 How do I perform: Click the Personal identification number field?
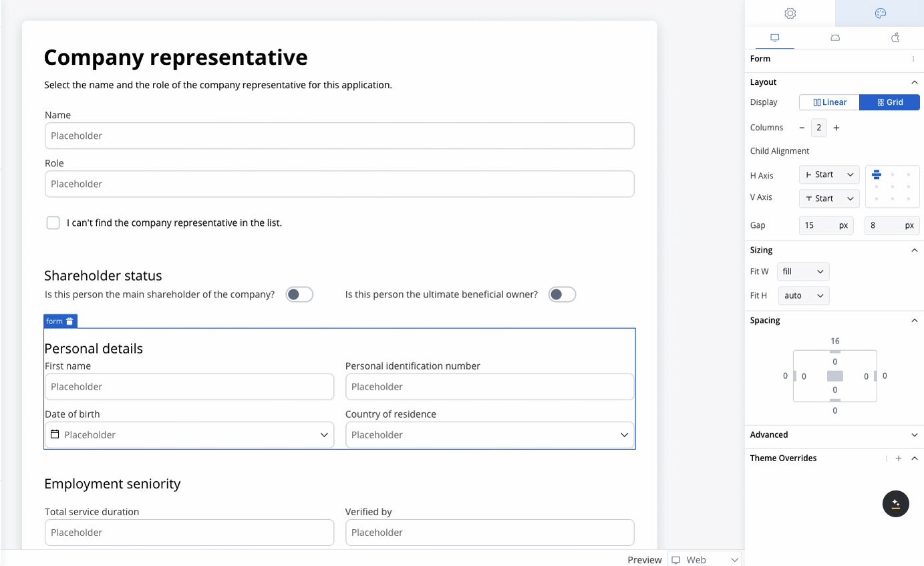tap(490, 387)
